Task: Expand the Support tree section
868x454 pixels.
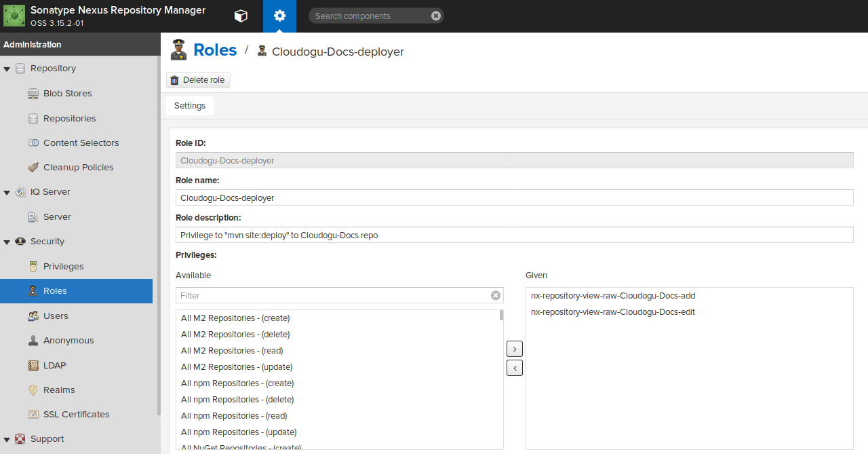Action: 7,439
